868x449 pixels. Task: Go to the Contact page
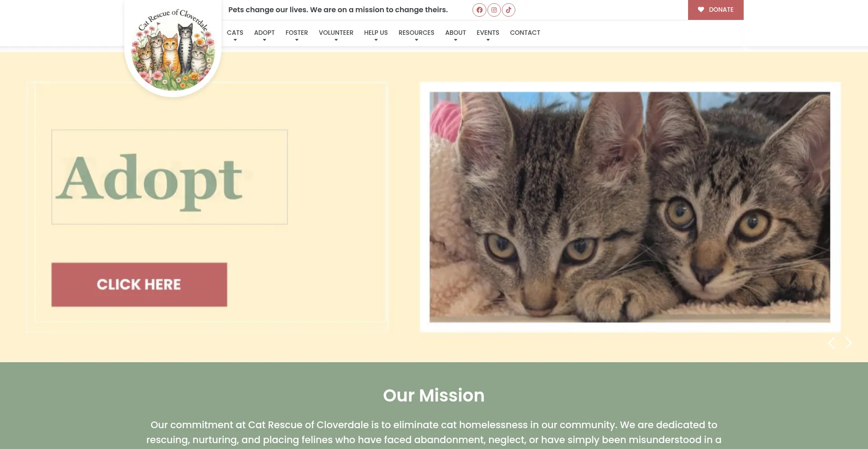pos(525,33)
